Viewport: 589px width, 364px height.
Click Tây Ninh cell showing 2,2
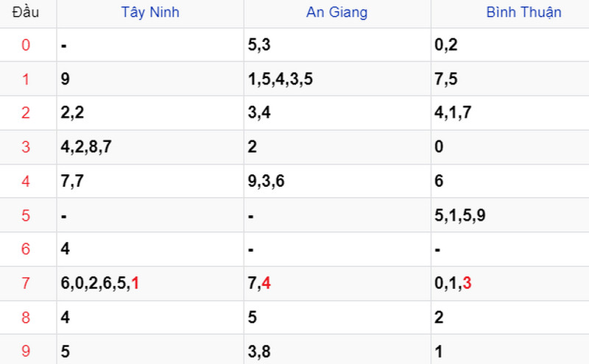click(150, 113)
